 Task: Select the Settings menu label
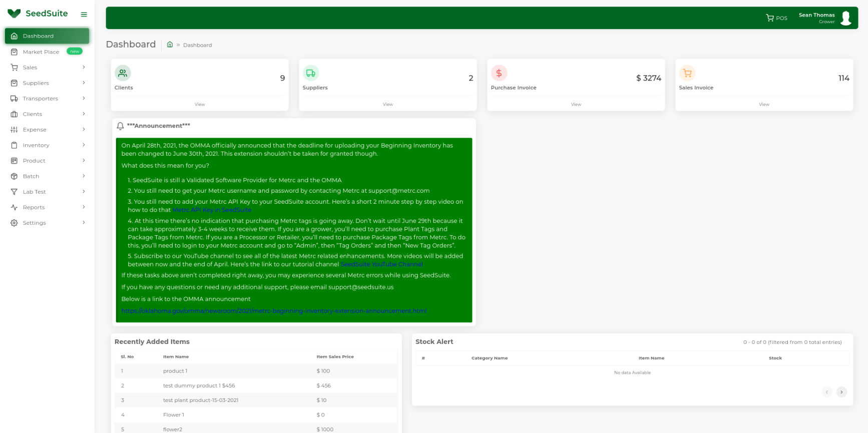34,223
